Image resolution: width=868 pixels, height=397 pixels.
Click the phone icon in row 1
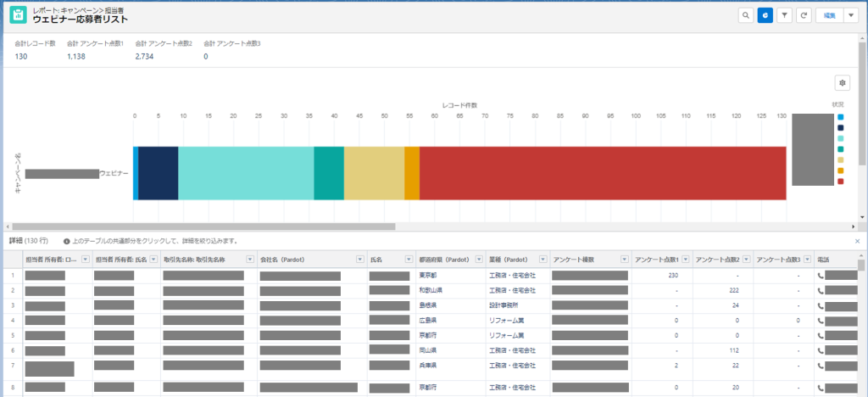[x=821, y=275]
